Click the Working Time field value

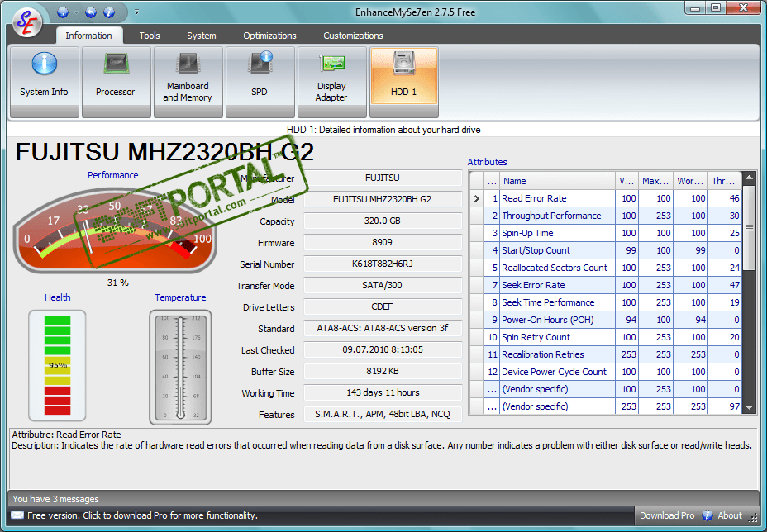pyautogui.click(x=383, y=393)
